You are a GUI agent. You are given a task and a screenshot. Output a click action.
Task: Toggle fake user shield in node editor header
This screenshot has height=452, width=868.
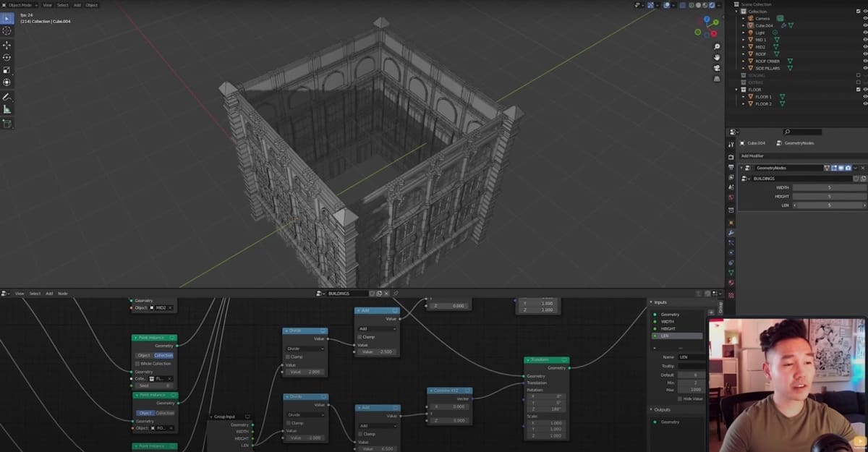pyautogui.click(x=372, y=294)
